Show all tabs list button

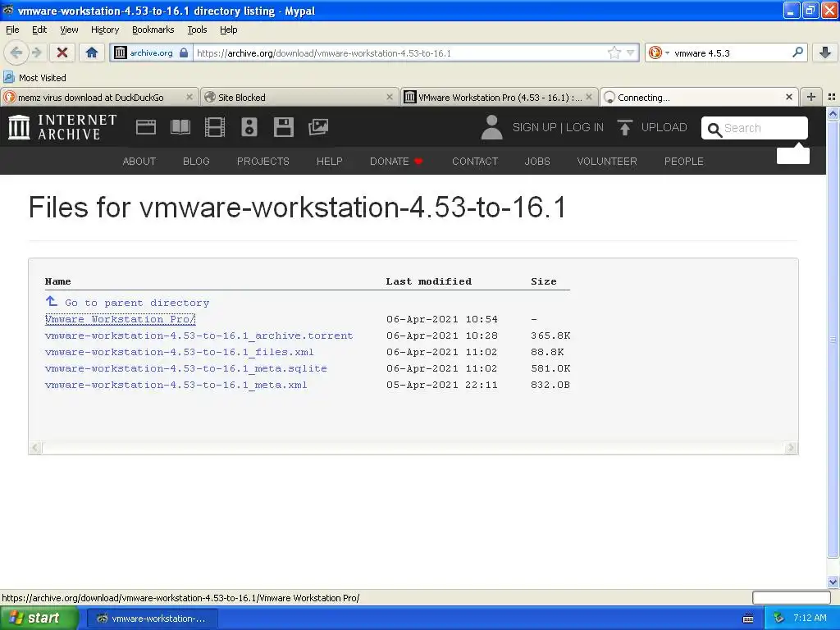(x=832, y=97)
